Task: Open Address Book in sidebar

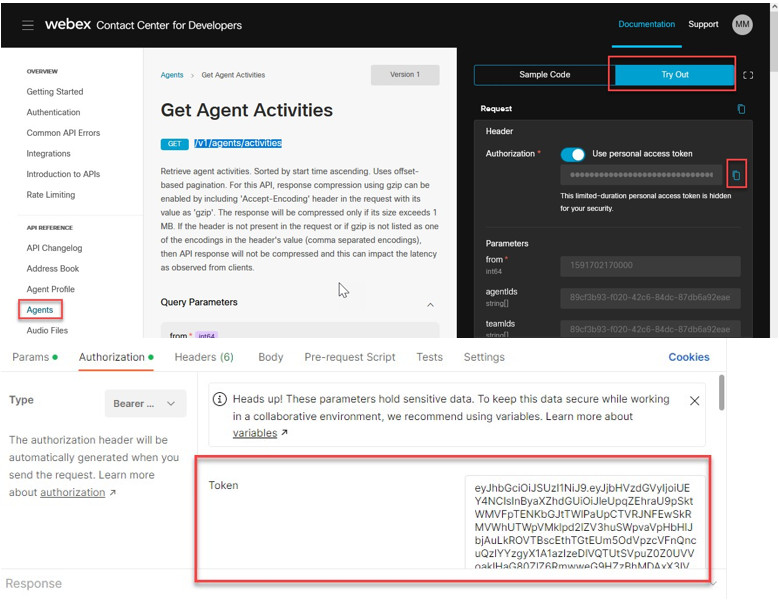Action: 53,269
